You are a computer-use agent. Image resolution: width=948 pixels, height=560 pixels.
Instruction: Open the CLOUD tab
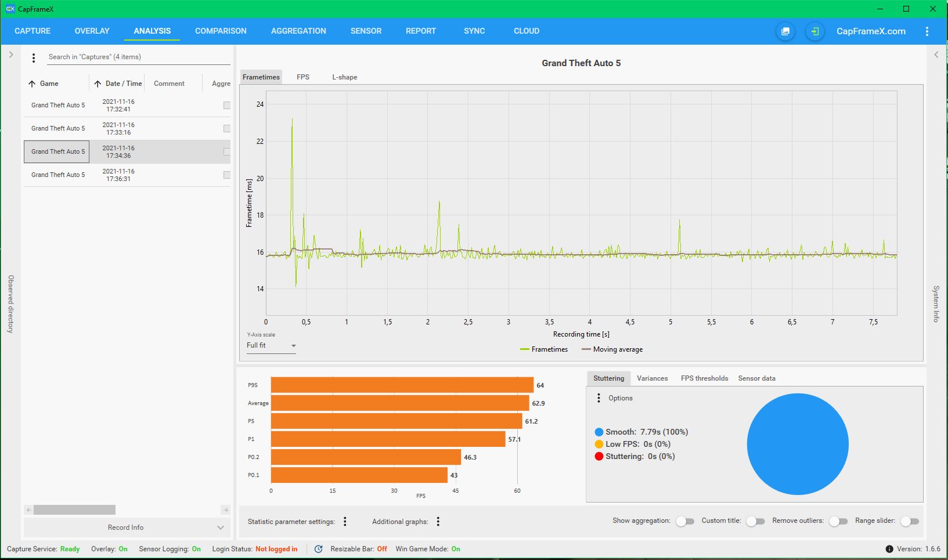527,31
